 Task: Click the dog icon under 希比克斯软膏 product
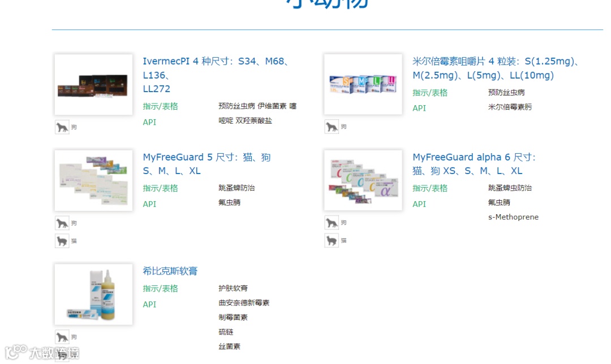coord(62,337)
